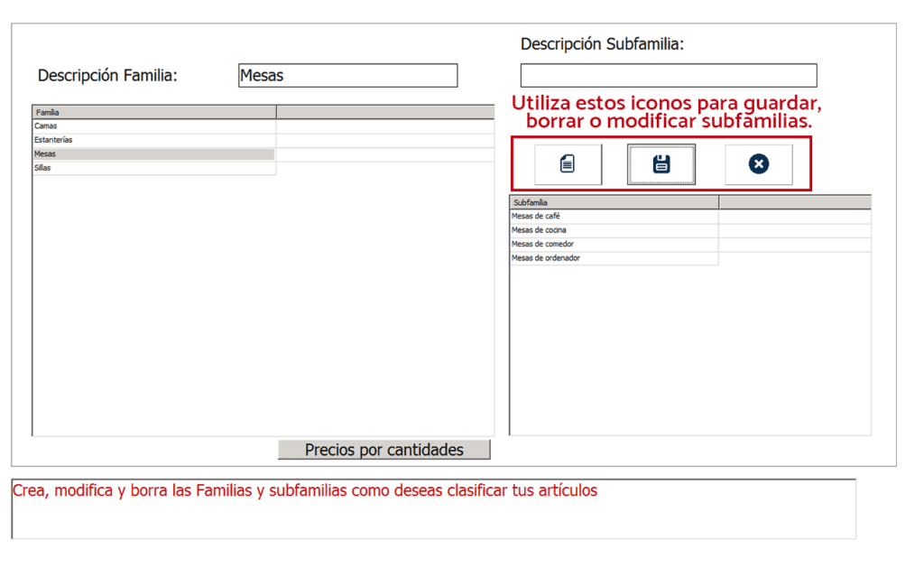Viewport: 924px width, 568px height.
Task: Open Precios por cantidades
Action: point(383,450)
